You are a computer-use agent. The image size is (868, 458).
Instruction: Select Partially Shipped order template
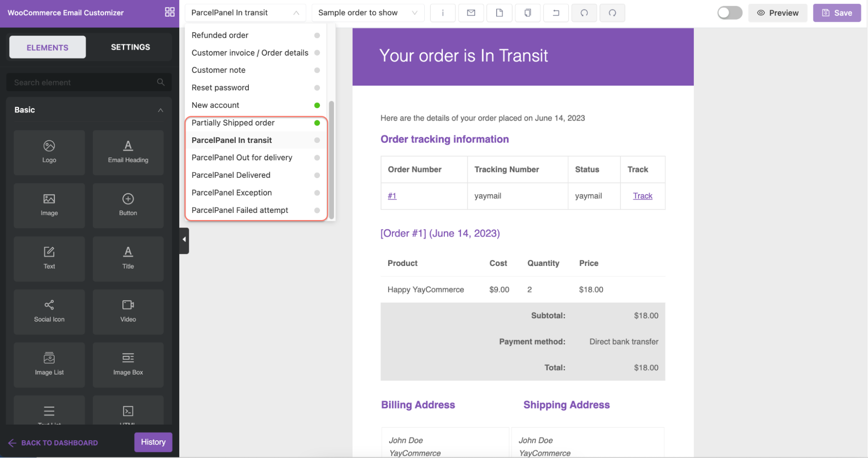pos(256,123)
